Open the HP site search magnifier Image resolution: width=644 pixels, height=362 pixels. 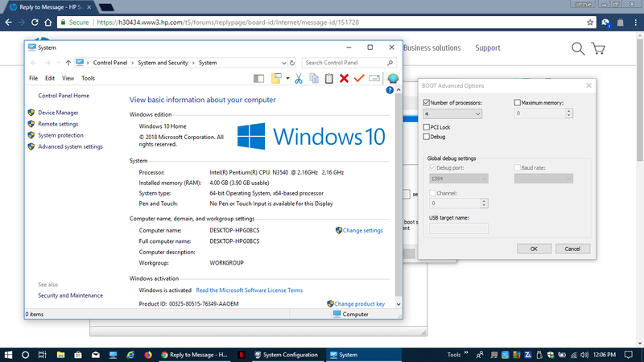tap(578, 48)
